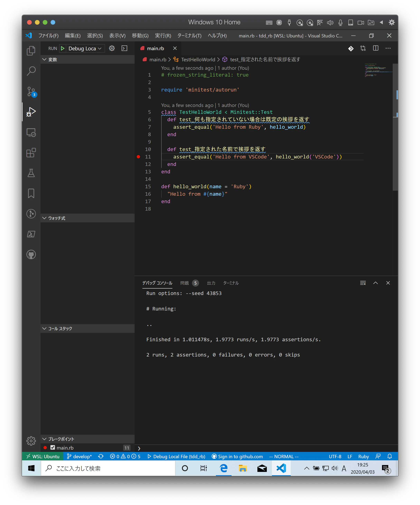Image resolution: width=420 pixels, height=505 pixels.
Task: Open the Test beaker view icon
Action: click(31, 173)
